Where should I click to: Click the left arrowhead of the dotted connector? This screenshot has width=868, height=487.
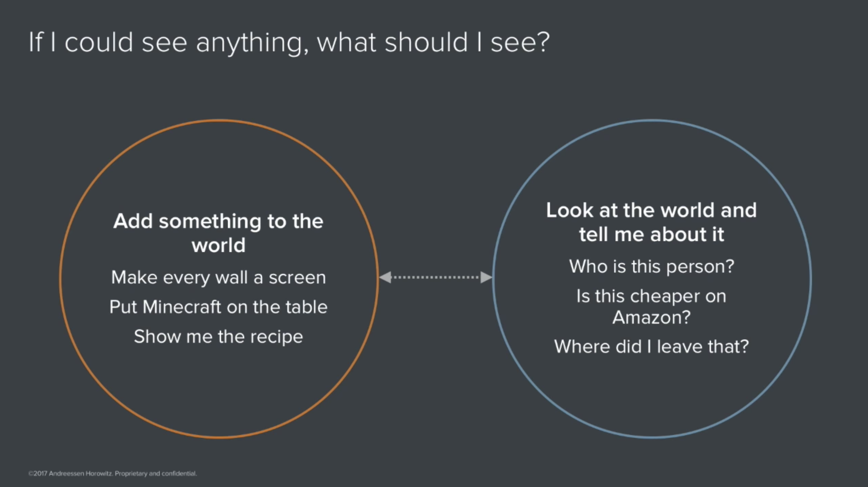(386, 277)
